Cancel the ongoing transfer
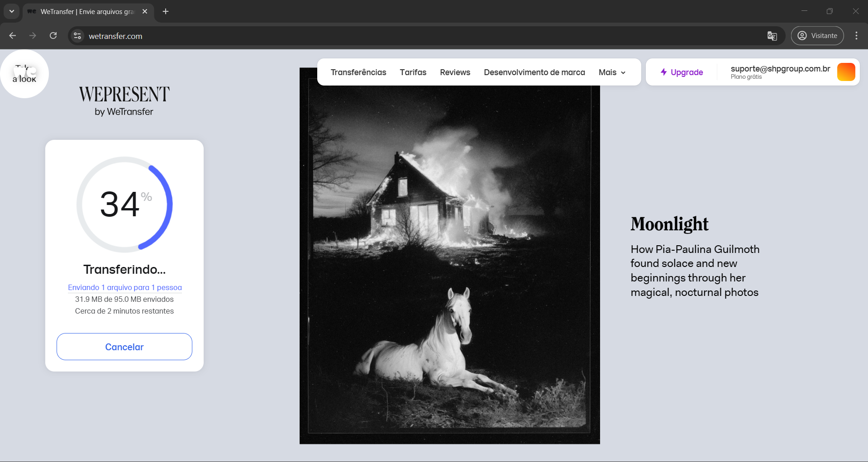Screen dimensions: 868x462 [124, 347]
